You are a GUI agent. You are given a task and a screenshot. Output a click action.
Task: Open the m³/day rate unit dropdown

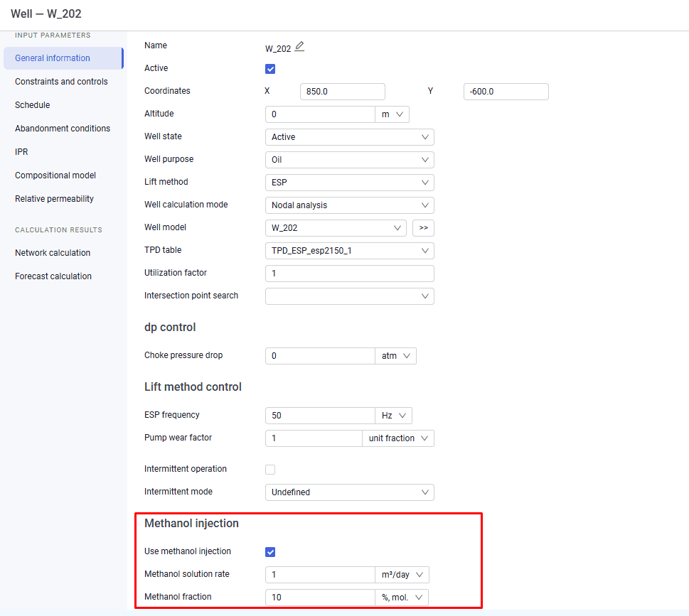[x=402, y=575]
